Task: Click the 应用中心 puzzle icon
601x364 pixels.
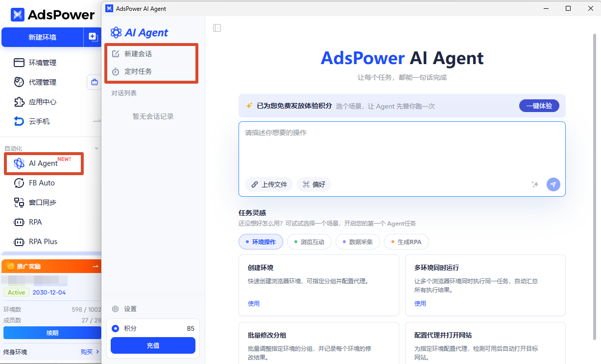Action: coord(19,102)
